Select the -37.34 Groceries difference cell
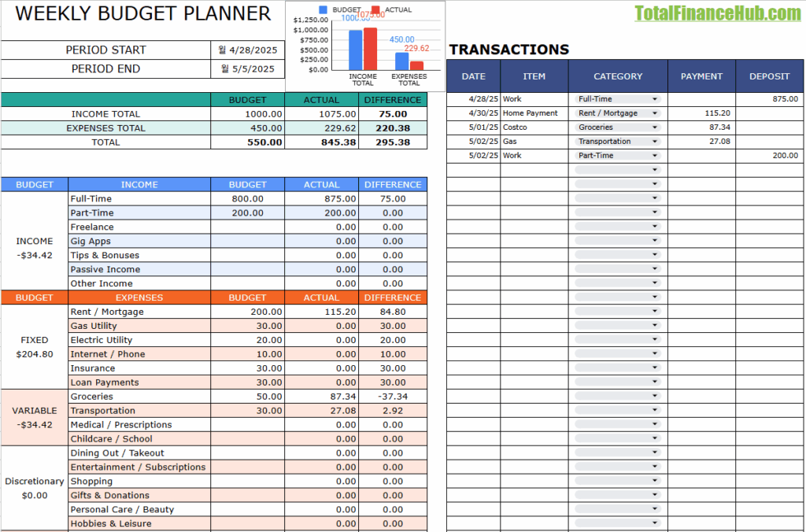 (x=393, y=397)
